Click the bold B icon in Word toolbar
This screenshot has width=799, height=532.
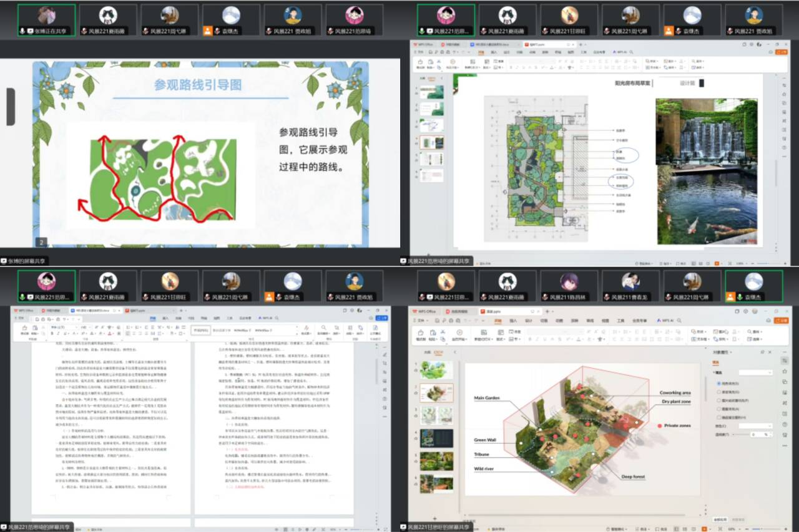tap(51, 334)
